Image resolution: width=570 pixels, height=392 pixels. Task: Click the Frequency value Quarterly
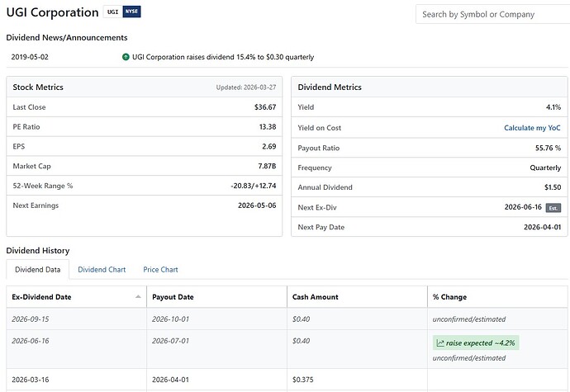(545, 168)
